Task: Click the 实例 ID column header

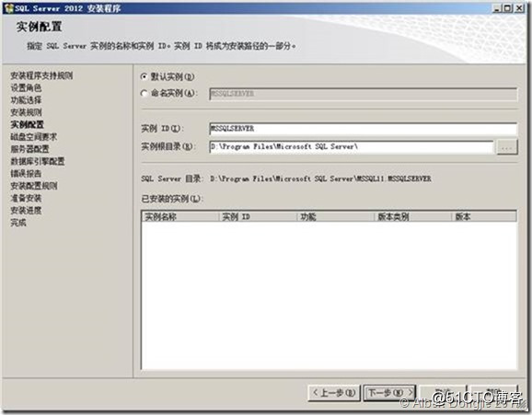Action: click(258, 217)
